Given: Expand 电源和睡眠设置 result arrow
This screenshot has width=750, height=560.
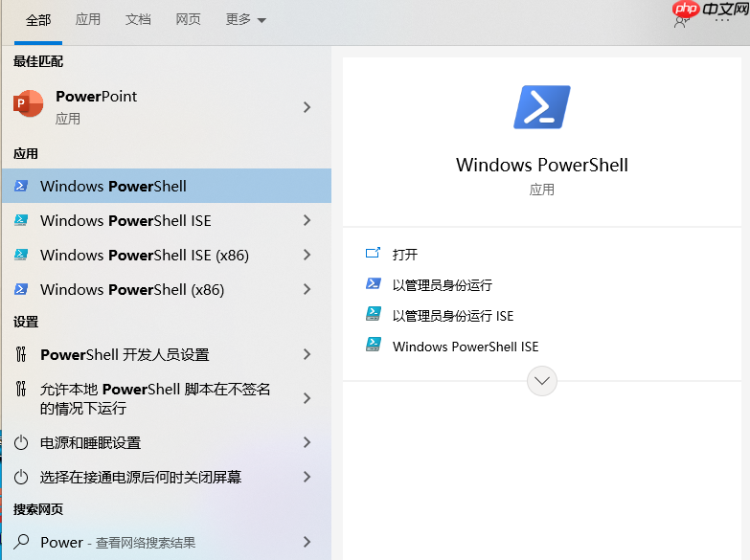Looking at the screenshot, I should click(x=307, y=442).
